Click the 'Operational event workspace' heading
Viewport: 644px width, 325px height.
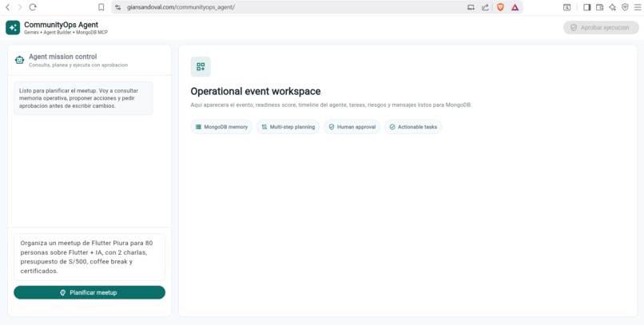[256, 91]
